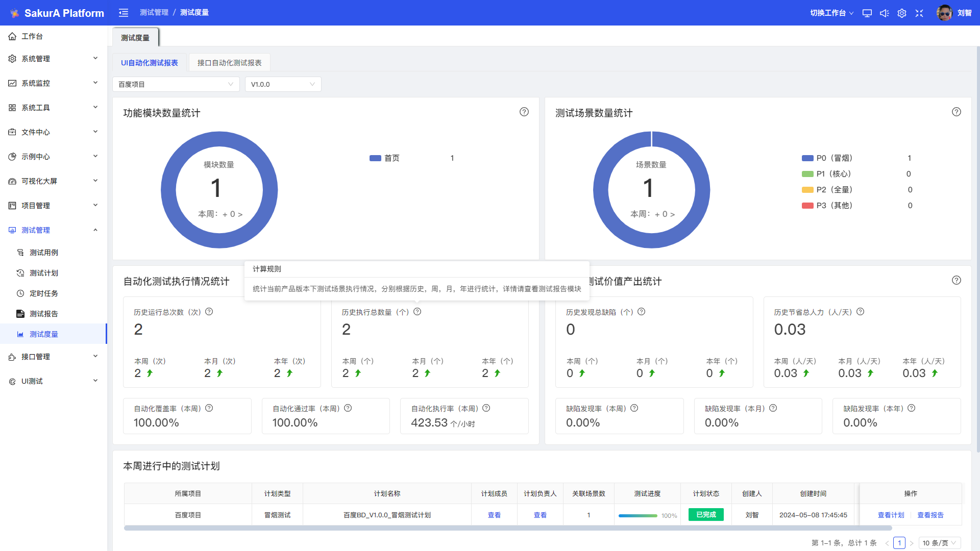Click help icon beside 自动化执行率
Screen dimensions: 980x551
pyautogui.click(x=486, y=408)
